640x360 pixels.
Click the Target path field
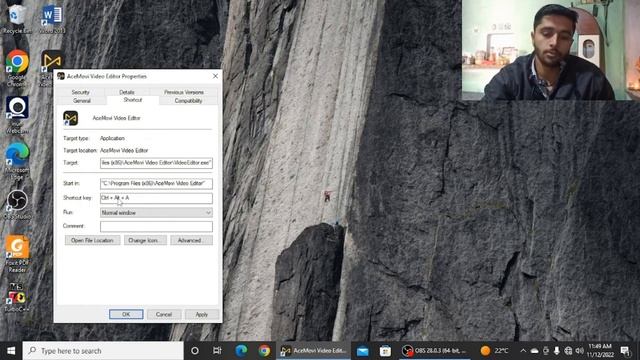[156, 163]
